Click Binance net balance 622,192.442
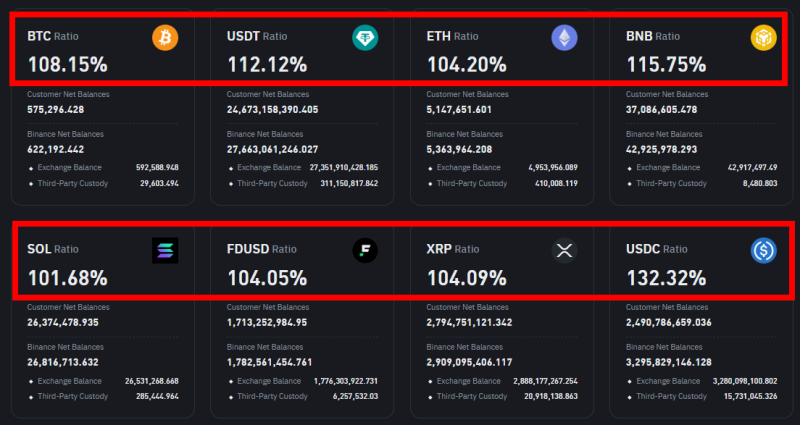The width and height of the screenshot is (800, 425). pos(56,149)
